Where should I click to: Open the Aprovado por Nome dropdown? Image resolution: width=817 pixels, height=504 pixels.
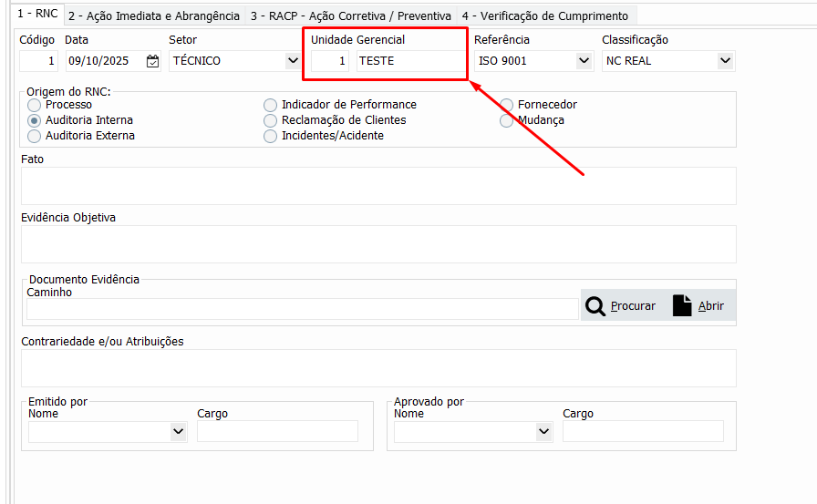click(x=543, y=431)
